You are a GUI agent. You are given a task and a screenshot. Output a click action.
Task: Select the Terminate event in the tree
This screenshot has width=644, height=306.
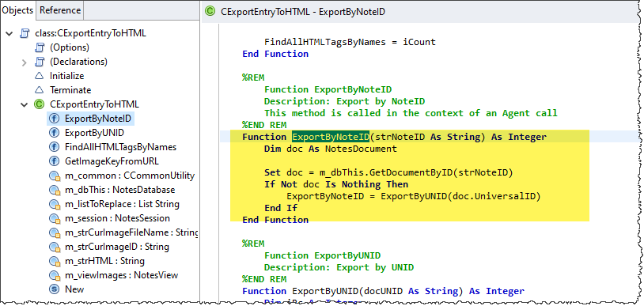click(x=70, y=90)
